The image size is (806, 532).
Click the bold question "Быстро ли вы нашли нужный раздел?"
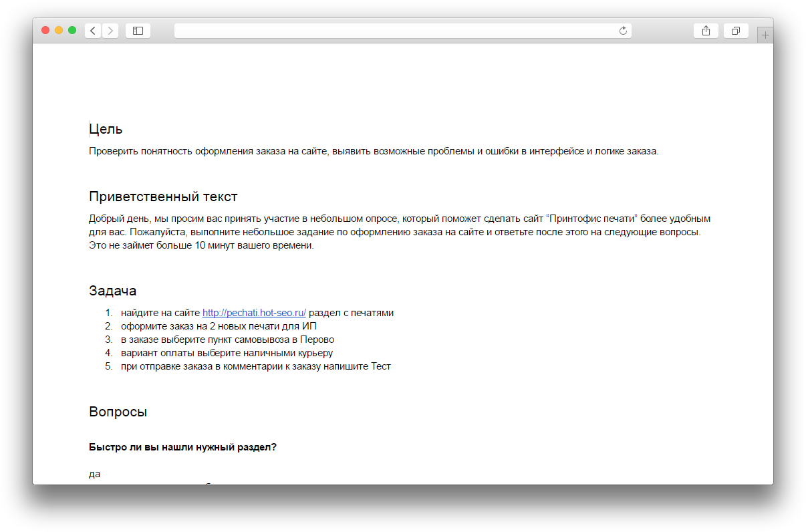tap(182, 447)
